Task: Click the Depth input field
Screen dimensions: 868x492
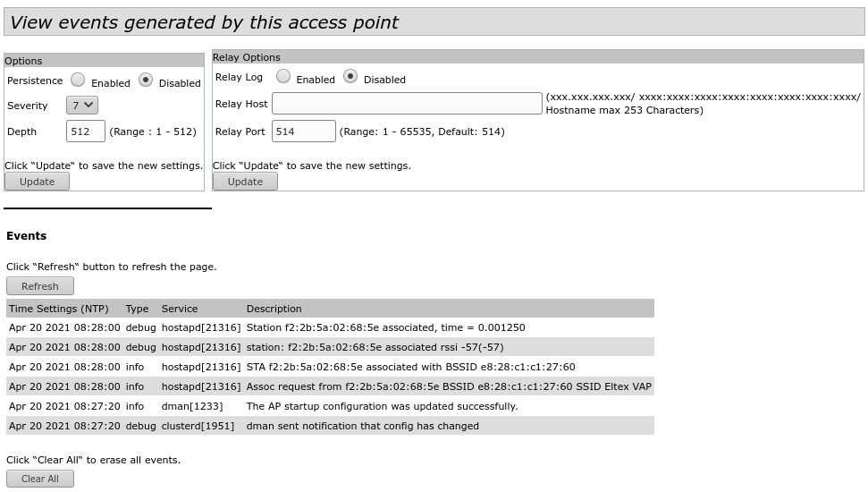Action: (x=86, y=131)
